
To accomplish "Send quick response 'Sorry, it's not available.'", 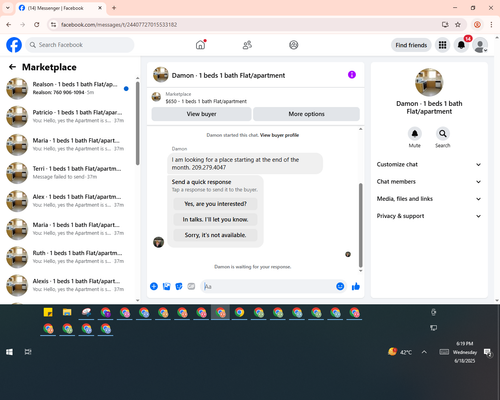I will point(215,235).
